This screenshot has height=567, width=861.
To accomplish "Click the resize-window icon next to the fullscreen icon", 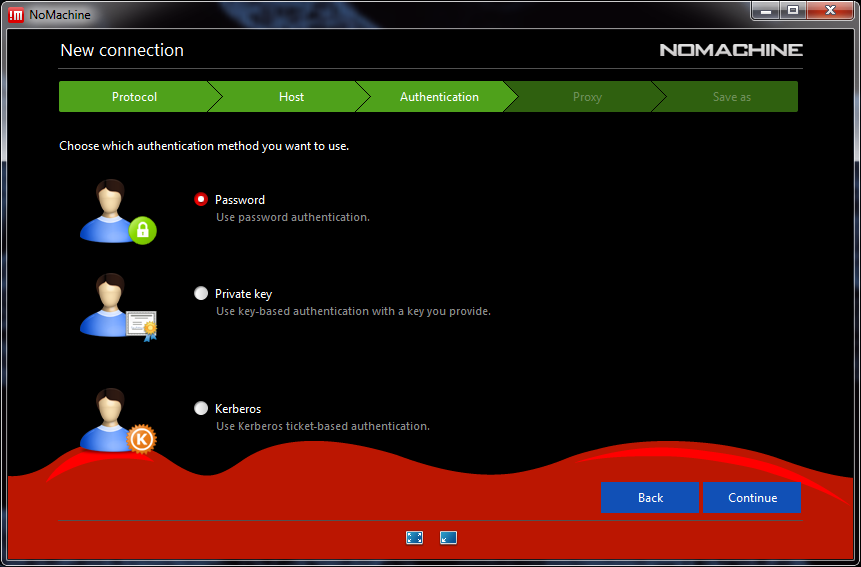I will 449,537.
